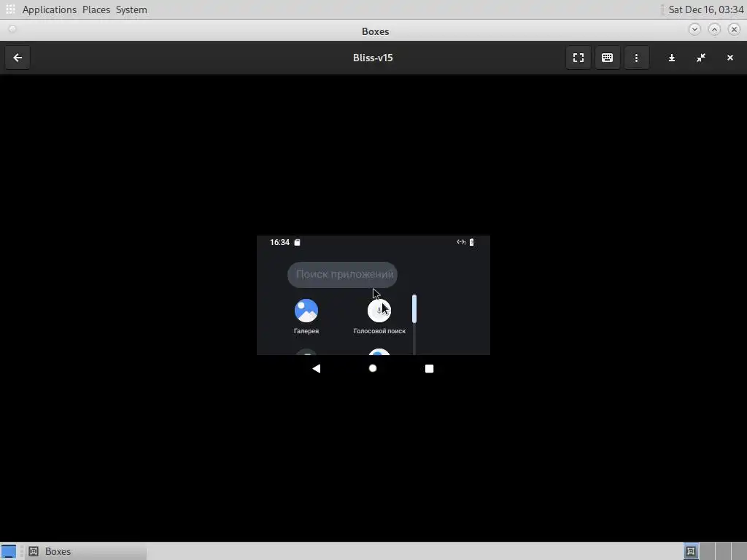Roll up the Boxes window with the chevron-up button
This screenshot has height=560, width=747.
(x=715, y=29)
